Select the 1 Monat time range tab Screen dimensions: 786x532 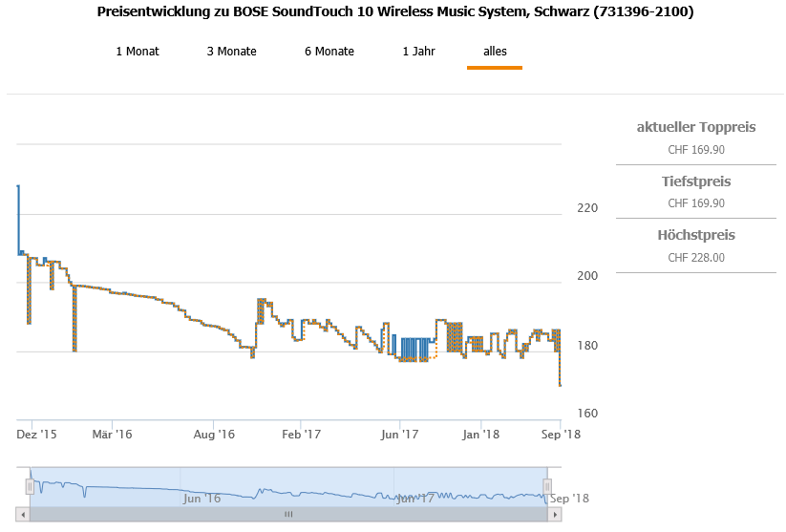point(138,52)
